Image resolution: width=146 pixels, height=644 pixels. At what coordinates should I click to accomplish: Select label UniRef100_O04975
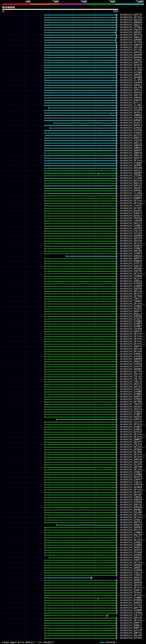[x=131, y=110]
